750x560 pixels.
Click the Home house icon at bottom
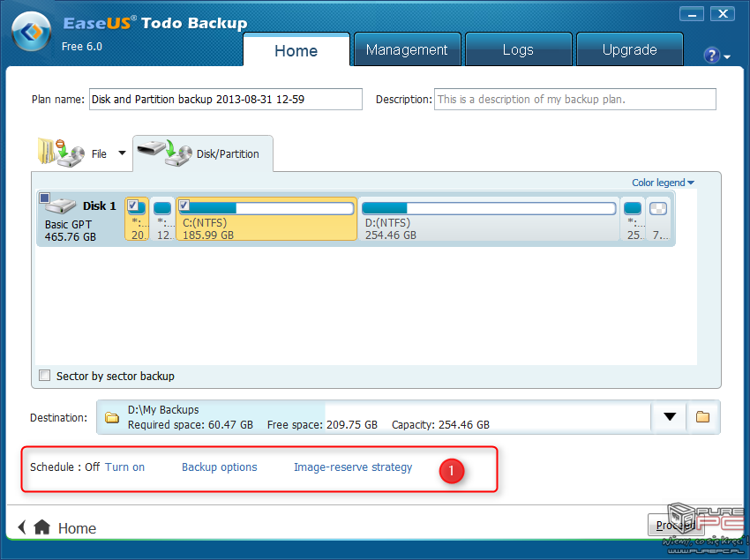point(41,527)
